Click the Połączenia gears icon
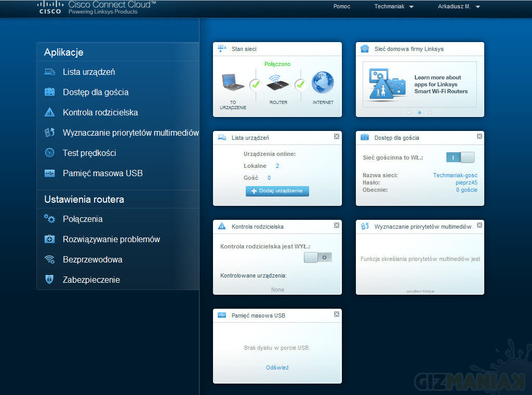532x395 pixels. (x=50, y=219)
